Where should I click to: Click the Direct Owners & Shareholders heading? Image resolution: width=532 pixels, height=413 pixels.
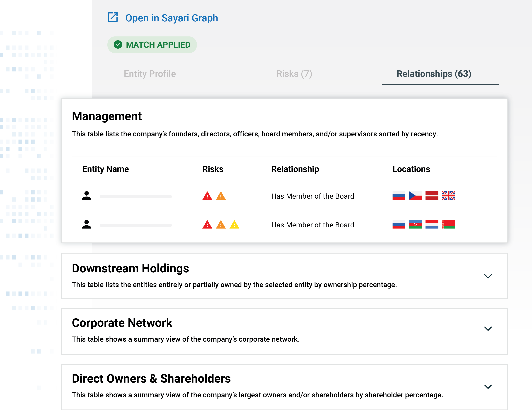point(151,379)
